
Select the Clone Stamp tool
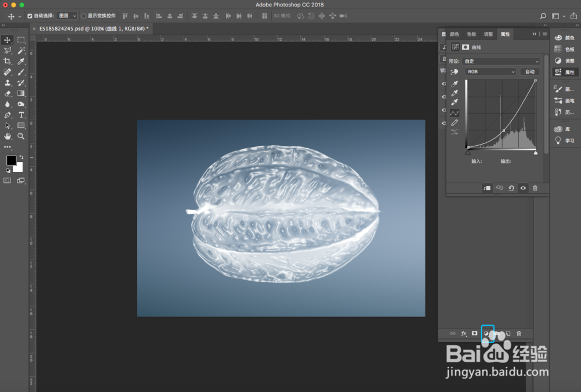[x=7, y=82]
